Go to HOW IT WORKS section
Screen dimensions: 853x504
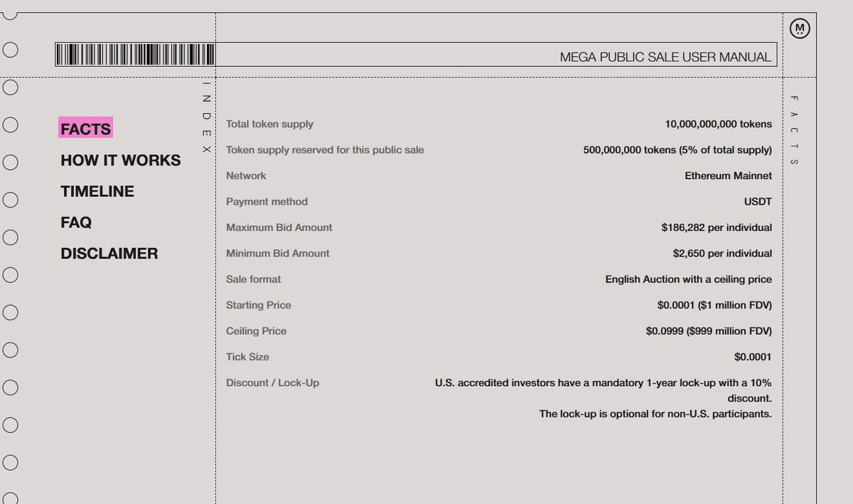point(121,160)
